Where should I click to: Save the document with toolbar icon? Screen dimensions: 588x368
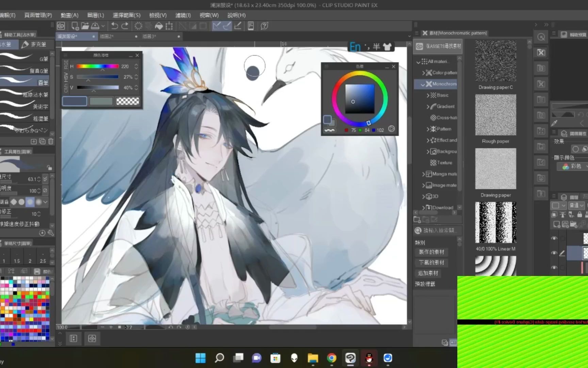(95, 26)
